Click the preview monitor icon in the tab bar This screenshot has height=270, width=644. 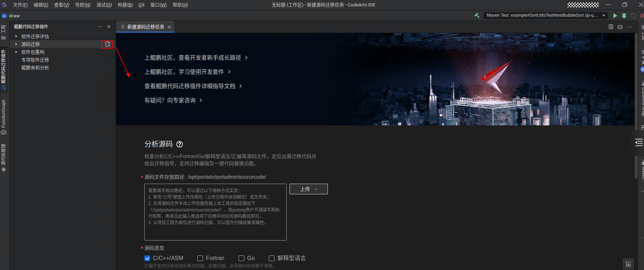pos(611,27)
